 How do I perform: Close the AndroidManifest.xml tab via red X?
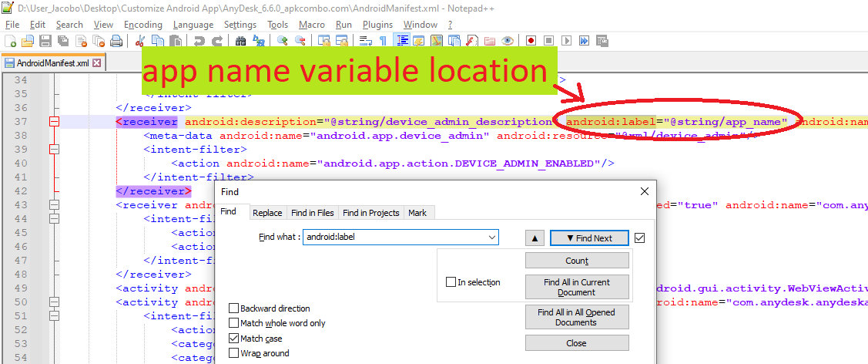click(97, 62)
